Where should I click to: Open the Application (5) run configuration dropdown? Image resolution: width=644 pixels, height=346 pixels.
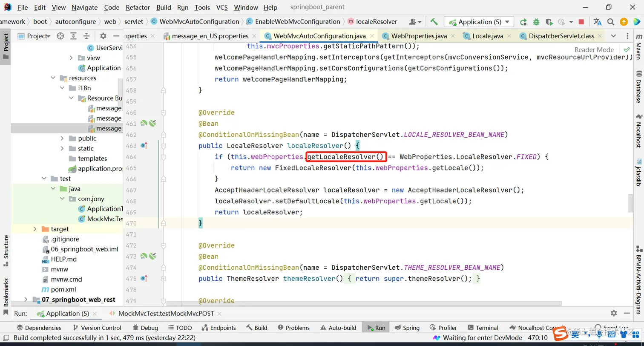click(x=479, y=22)
